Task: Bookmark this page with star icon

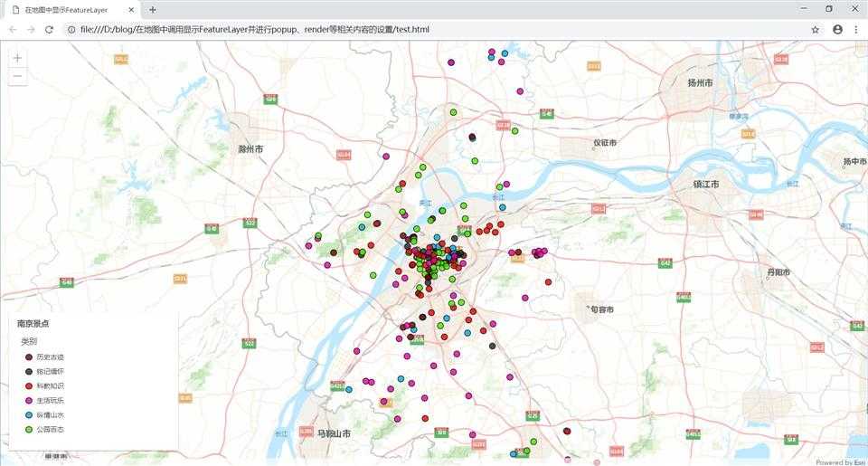Action: [816, 29]
